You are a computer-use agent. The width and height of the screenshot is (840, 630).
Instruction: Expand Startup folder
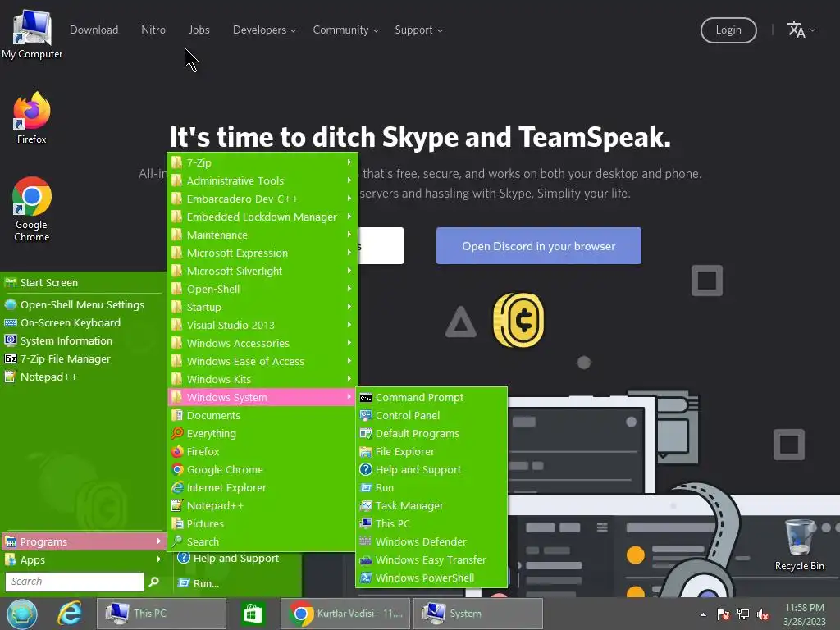click(x=262, y=308)
